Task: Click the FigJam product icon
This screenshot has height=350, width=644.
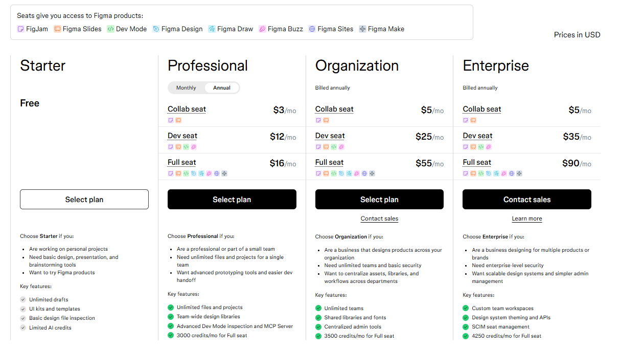Action: 20,29
